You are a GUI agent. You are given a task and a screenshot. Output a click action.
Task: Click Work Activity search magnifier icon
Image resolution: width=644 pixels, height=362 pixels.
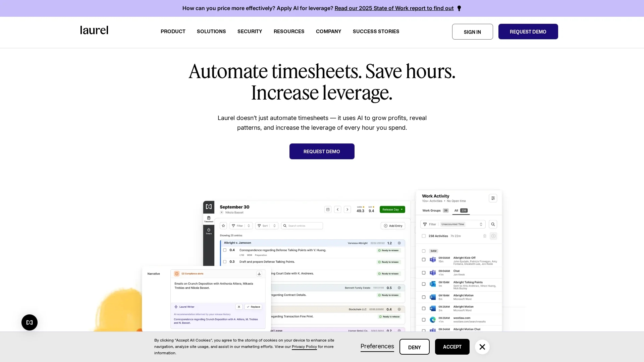pos(493,224)
